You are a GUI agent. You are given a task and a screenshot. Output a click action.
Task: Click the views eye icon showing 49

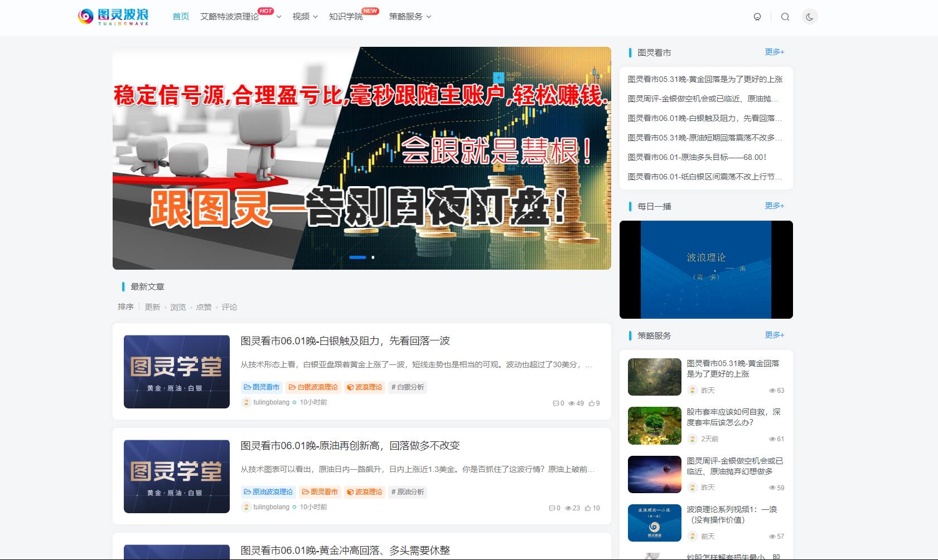click(572, 403)
